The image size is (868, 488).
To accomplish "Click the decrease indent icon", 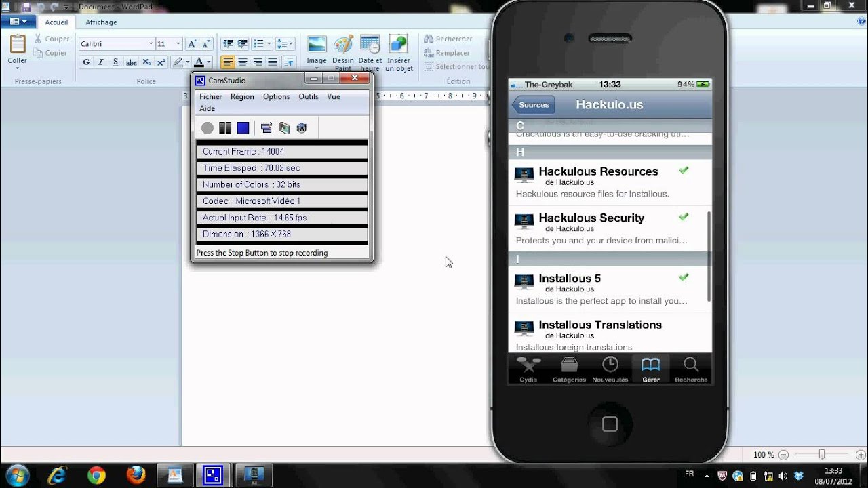I will [x=228, y=44].
